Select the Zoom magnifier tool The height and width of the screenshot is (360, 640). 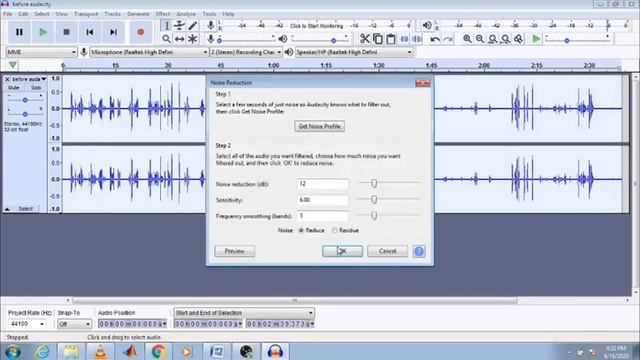click(166, 39)
